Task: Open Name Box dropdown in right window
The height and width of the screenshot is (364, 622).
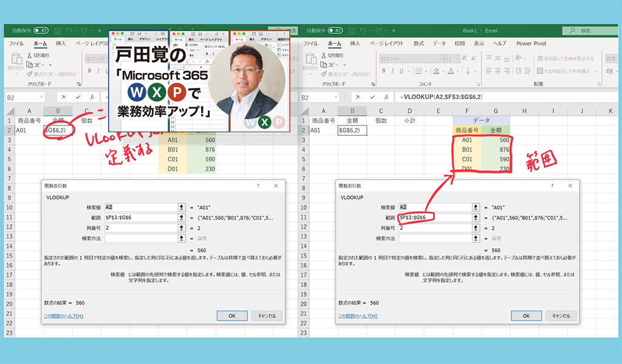Action: pos(335,97)
